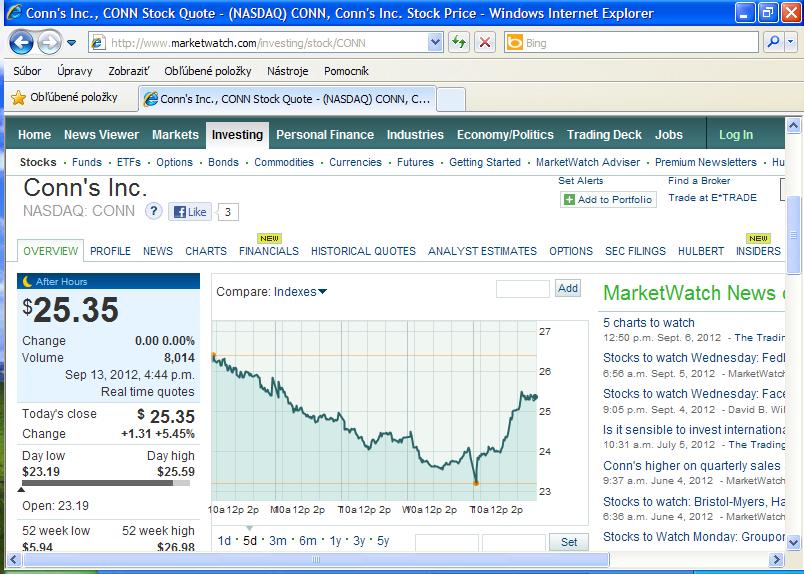Open News Viewer section
This screenshot has width=804, height=574.
(x=102, y=135)
